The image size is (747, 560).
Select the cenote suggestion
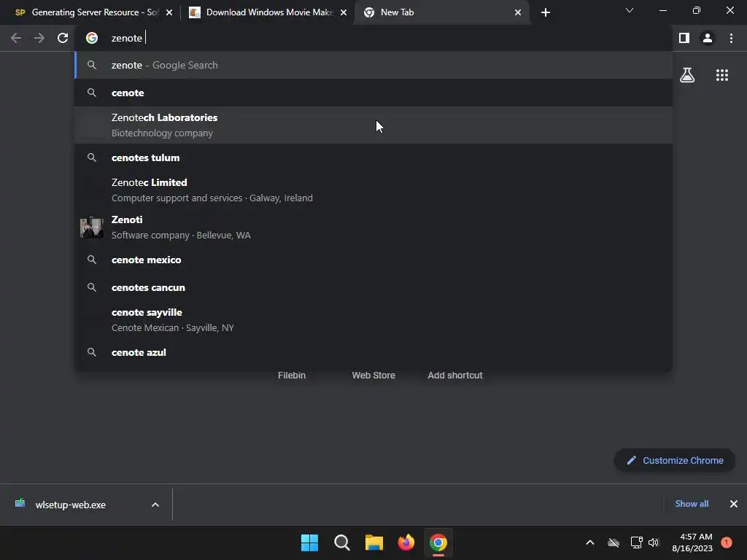[373, 93]
